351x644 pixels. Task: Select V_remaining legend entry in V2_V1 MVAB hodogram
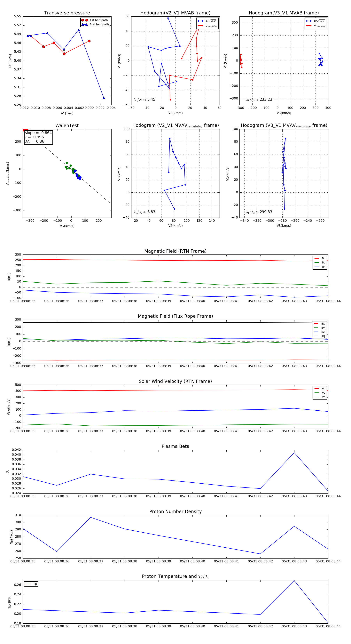pos(207,26)
